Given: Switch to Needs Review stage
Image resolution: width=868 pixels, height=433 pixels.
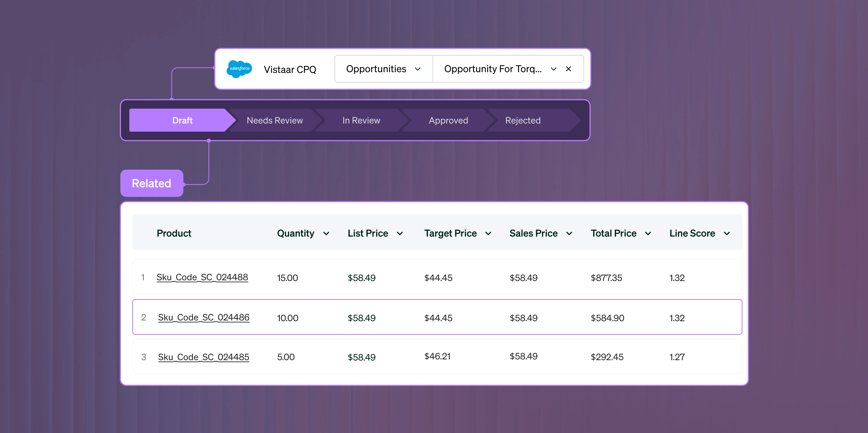Looking at the screenshot, I should point(275,120).
